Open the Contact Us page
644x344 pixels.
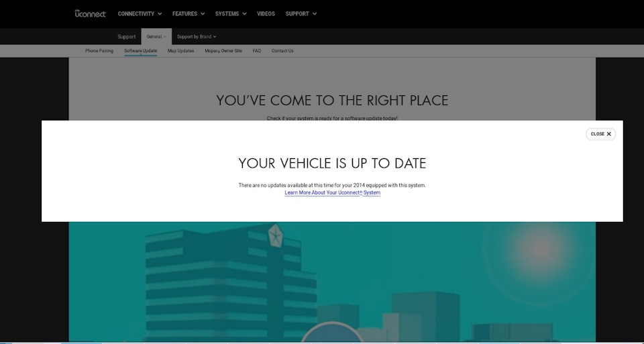coord(282,51)
